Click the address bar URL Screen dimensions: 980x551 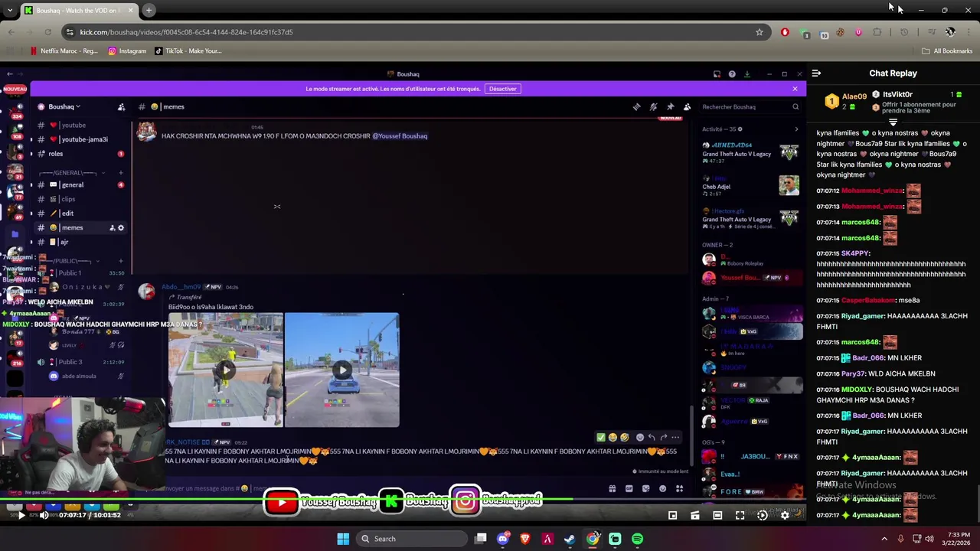click(186, 32)
